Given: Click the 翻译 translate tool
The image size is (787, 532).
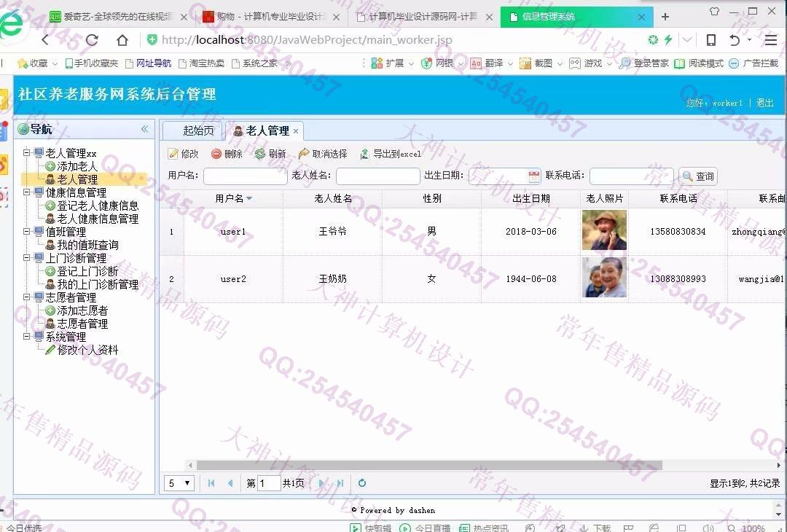Looking at the screenshot, I should (491, 63).
